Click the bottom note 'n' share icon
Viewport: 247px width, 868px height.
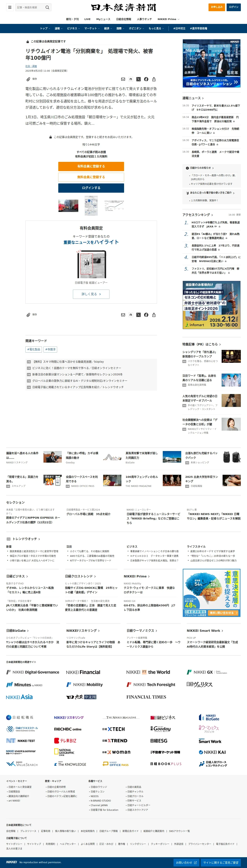[x=131, y=315]
